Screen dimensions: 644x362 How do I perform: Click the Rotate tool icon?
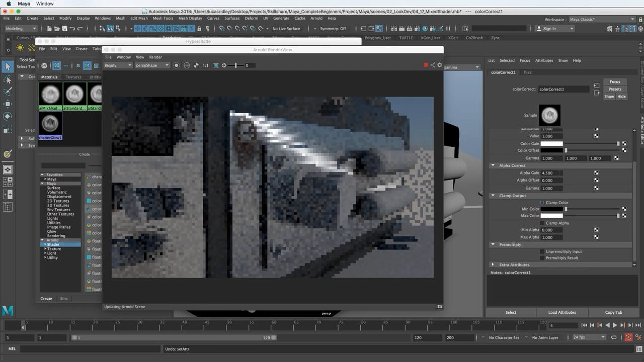point(8,116)
